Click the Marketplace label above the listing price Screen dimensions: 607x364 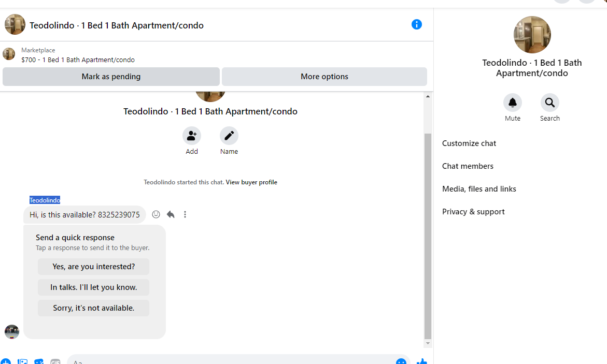tap(38, 50)
